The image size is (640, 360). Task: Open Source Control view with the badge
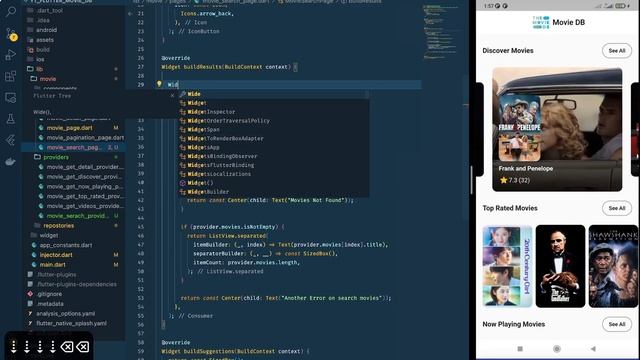coord(11,34)
